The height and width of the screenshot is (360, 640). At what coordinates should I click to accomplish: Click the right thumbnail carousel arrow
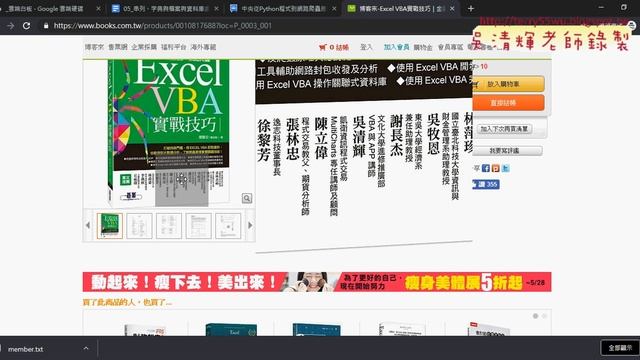tap(250, 225)
